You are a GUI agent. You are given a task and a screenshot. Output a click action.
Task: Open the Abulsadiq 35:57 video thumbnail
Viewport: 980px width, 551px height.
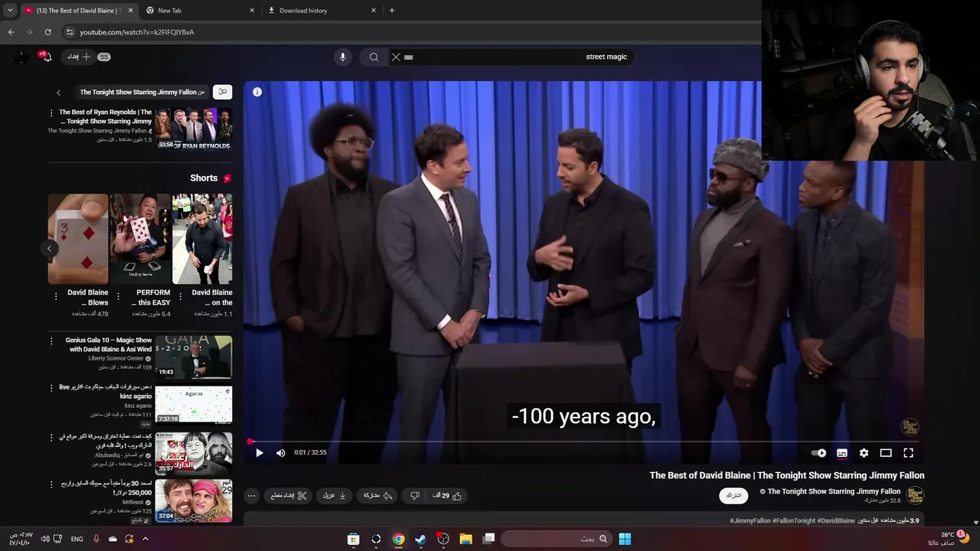click(194, 453)
